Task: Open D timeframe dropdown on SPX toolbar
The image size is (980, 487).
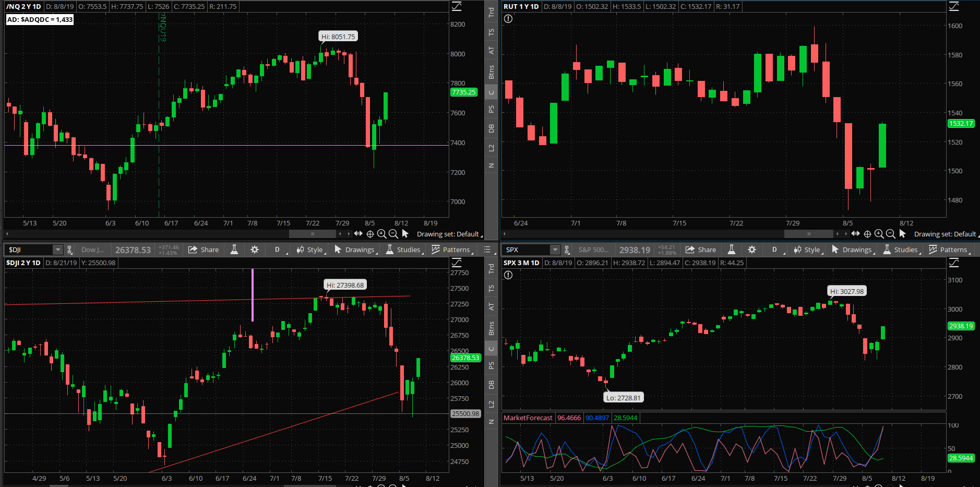Action: pyautogui.click(x=778, y=250)
